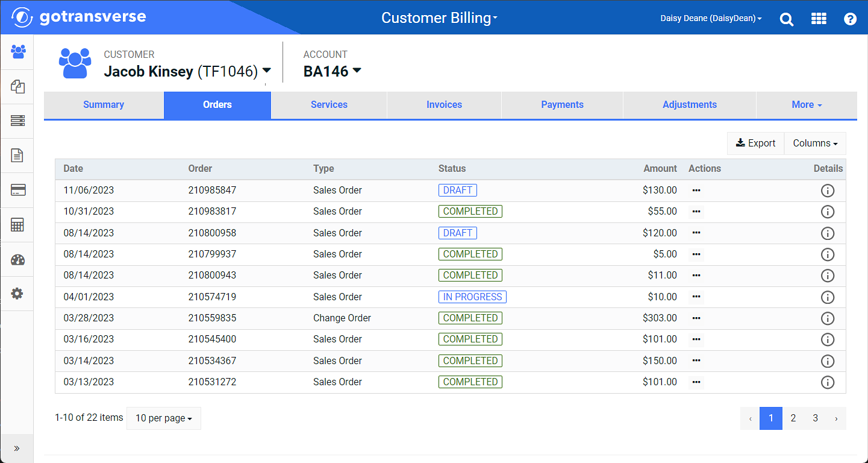Click DRAFT status of order 210985847
The height and width of the screenshot is (463, 868).
coord(457,190)
